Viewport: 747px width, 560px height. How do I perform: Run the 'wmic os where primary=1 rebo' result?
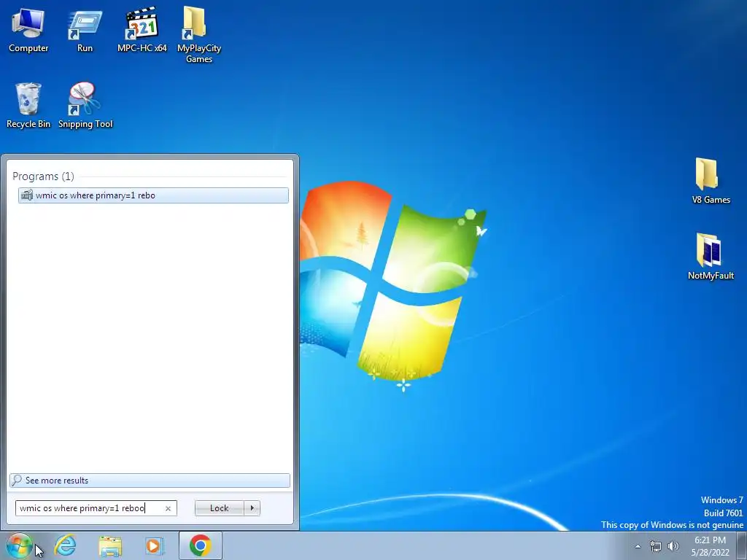(153, 195)
